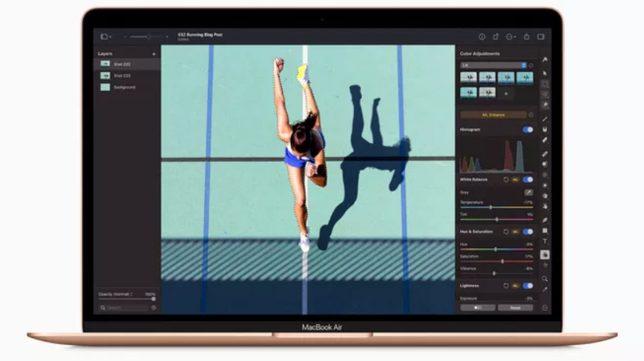Click the show original compare button
Viewport: 644px width, 361px height.
tap(478, 308)
